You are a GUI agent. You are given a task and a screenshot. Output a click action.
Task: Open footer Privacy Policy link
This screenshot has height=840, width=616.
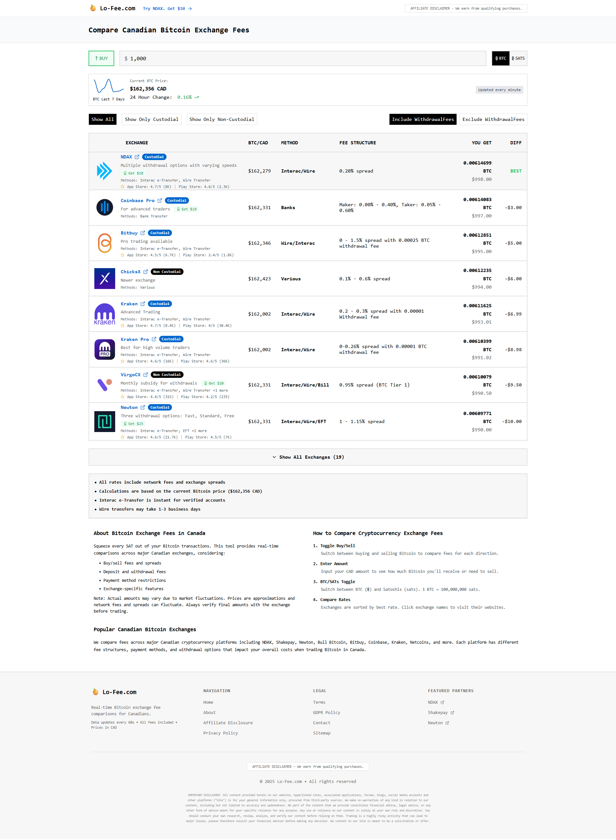[220, 733]
